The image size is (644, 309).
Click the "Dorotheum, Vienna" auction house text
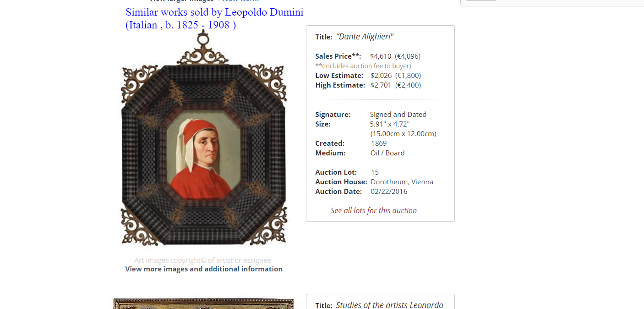[x=402, y=182]
